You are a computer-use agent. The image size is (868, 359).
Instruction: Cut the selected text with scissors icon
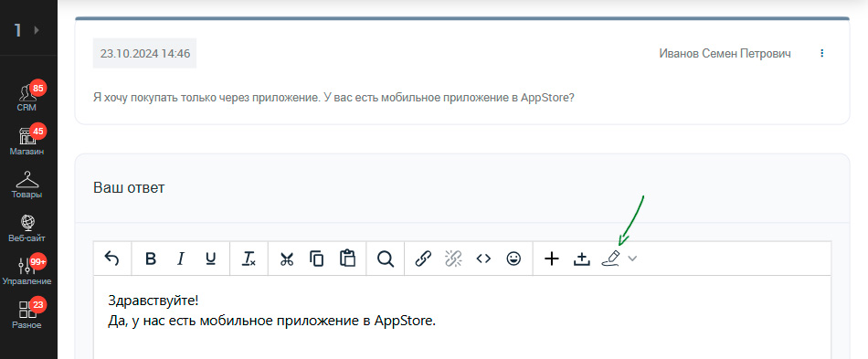pyautogui.click(x=286, y=259)
